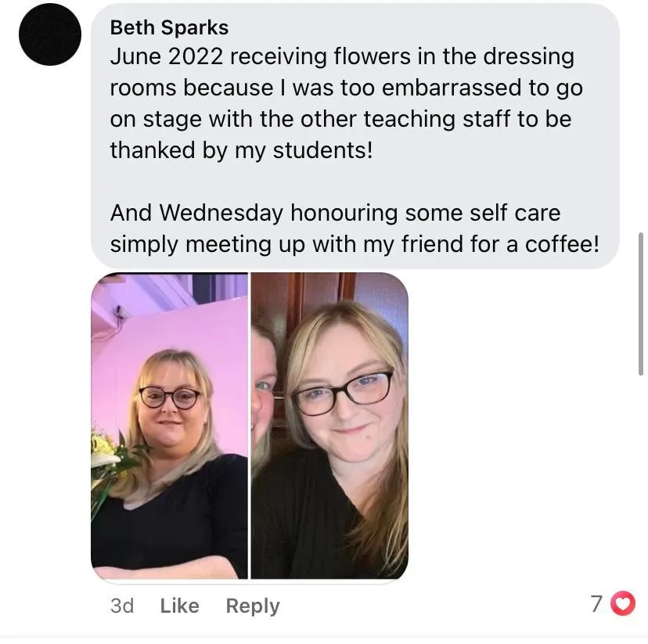Reply to Beth Sparks' comment

(x=253, y=606)
